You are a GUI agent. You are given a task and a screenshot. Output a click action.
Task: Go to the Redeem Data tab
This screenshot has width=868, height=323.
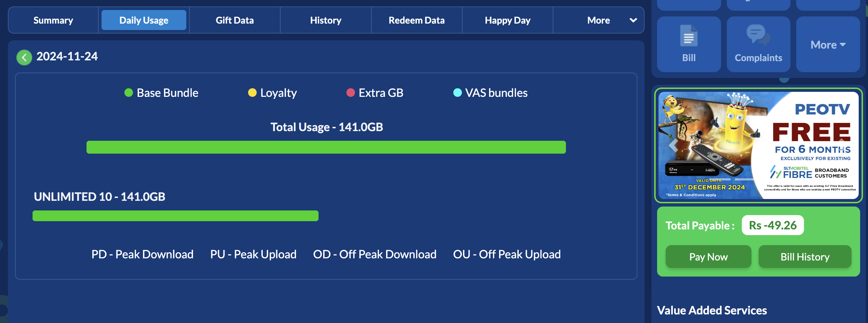click(x=416, y=20)
